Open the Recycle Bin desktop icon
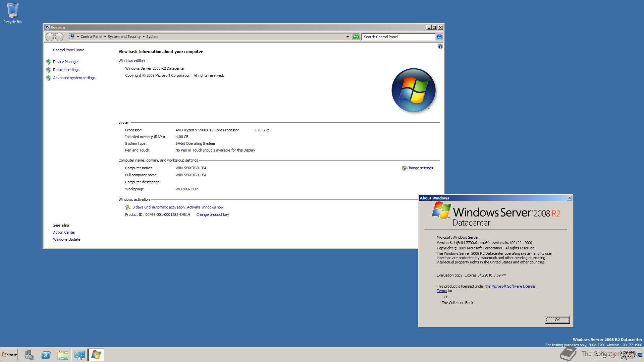644x362 pixels. (12, 13)
